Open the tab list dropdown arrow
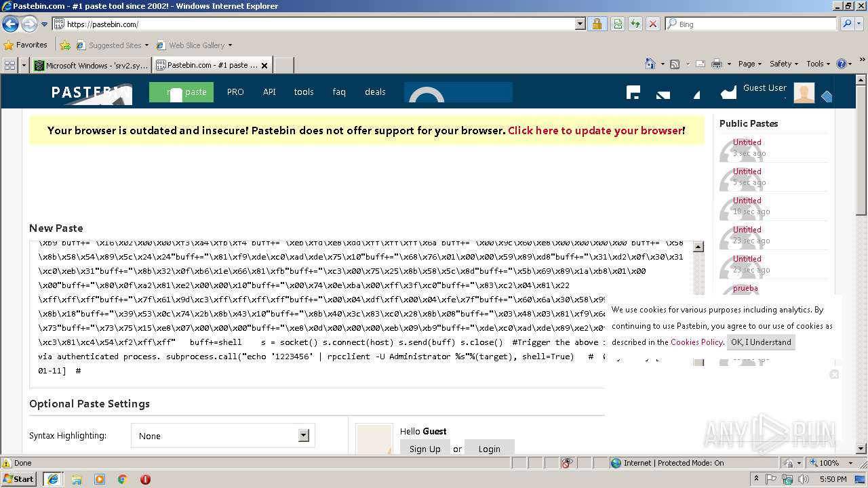The image size is (868, 488). tap(24, 65)
